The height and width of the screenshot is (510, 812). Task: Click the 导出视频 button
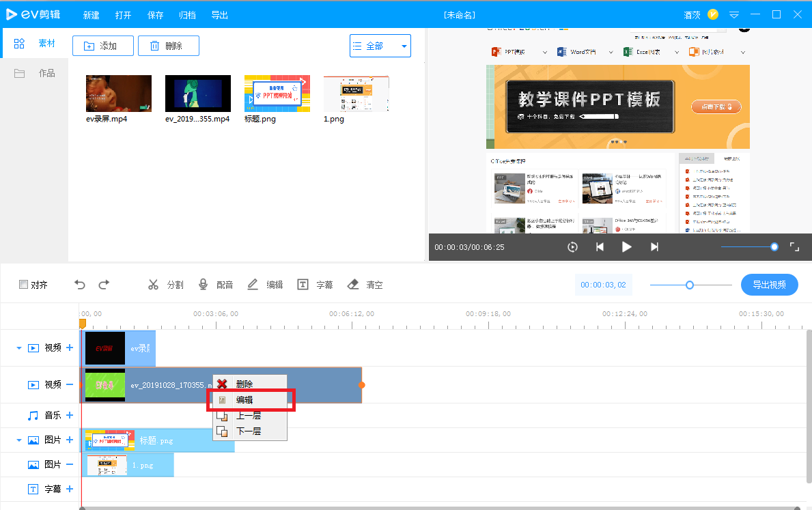click(x=769, y=285)
